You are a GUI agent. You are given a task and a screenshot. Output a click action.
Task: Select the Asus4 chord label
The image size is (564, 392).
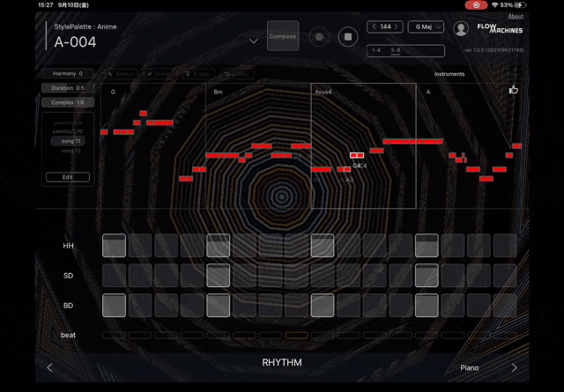tap(323, 92)
